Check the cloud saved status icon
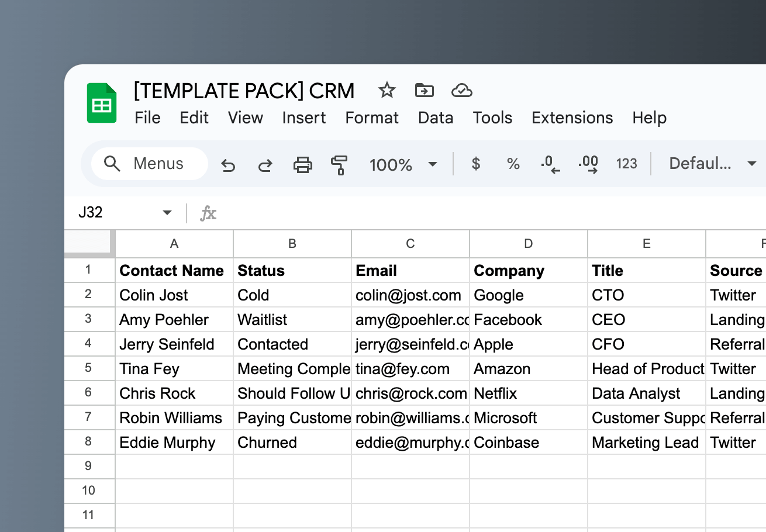Viewport: 766px width, 532px height. pos(462,91)
